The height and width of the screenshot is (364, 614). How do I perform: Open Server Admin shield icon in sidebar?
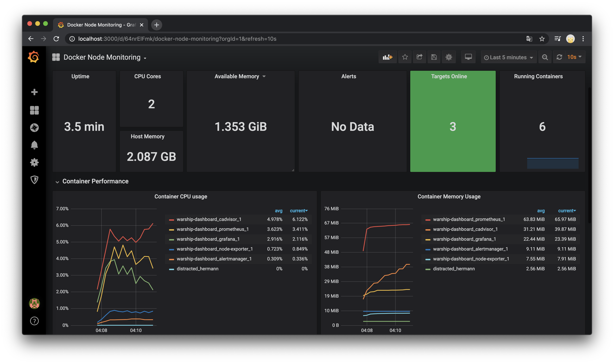34,180
